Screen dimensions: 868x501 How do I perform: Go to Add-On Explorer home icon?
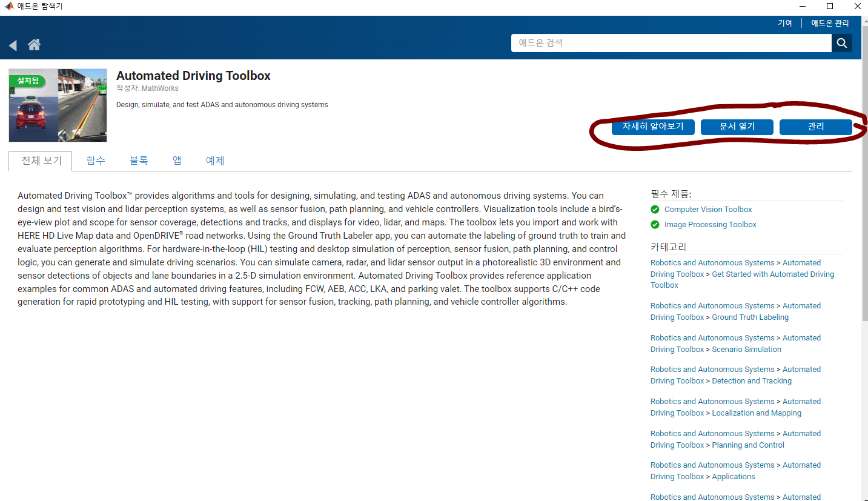point(34,44)
